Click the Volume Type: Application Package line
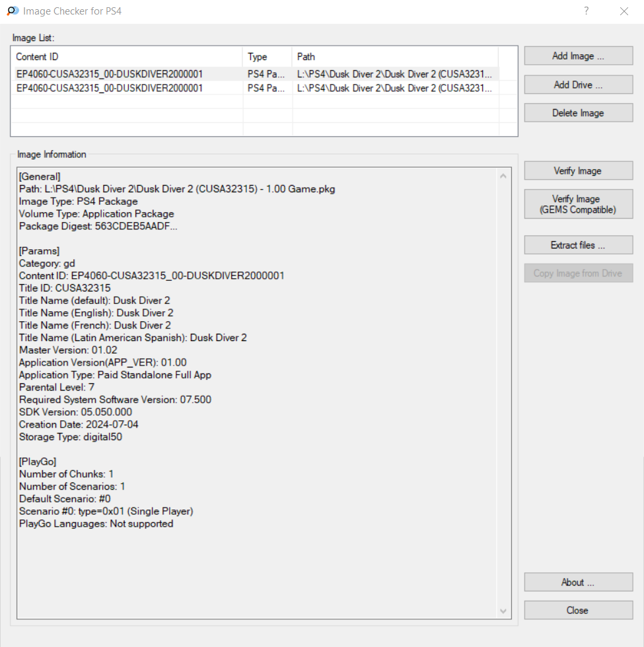This screenshot has width=644, height=647. [96, 213]
